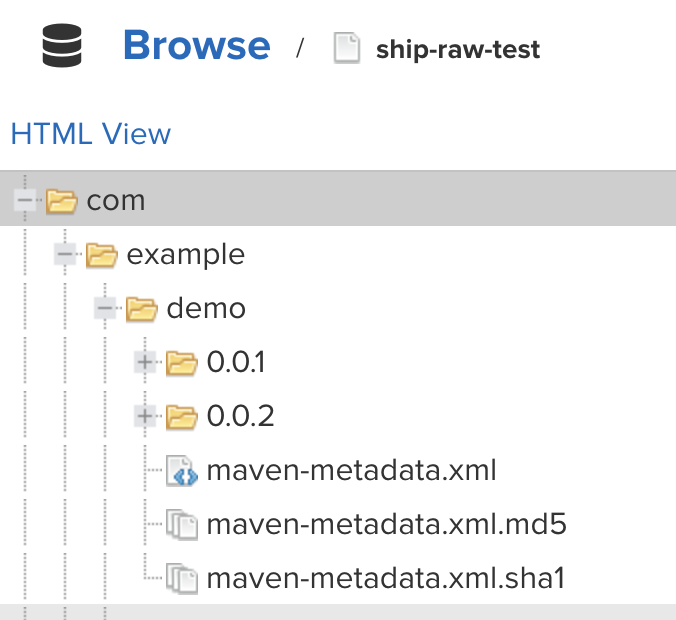Go to the Browse breadcrumb heading

tap(196, 46)
